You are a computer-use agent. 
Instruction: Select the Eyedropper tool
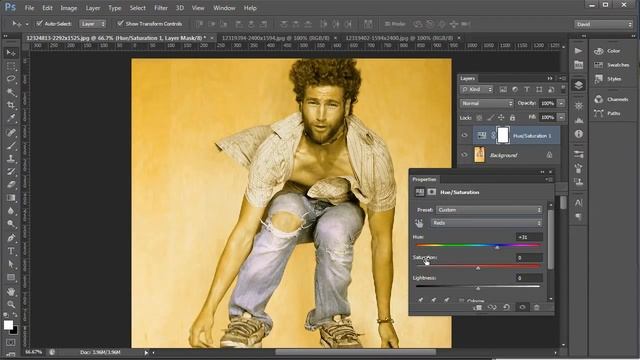click(x=11, y=118)
